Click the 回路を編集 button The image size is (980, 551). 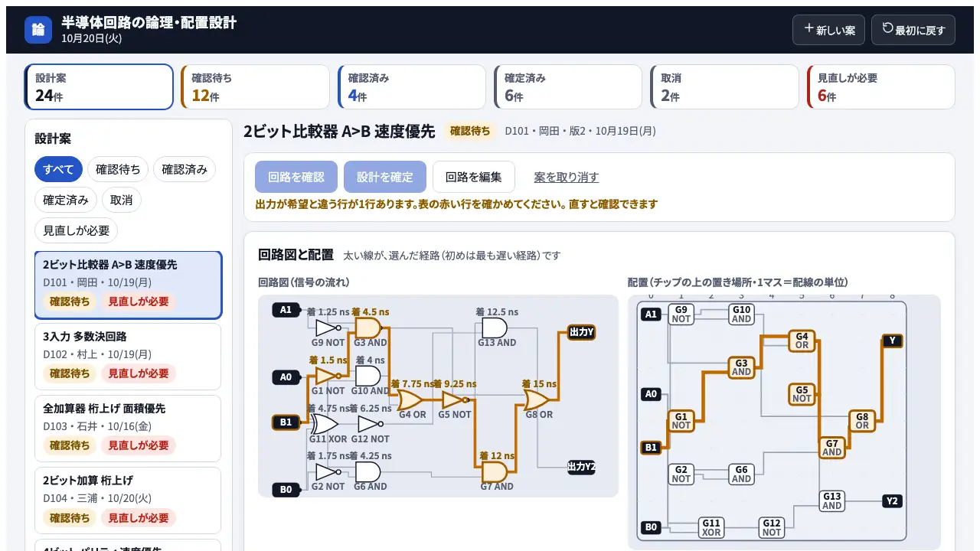point(474,177)
